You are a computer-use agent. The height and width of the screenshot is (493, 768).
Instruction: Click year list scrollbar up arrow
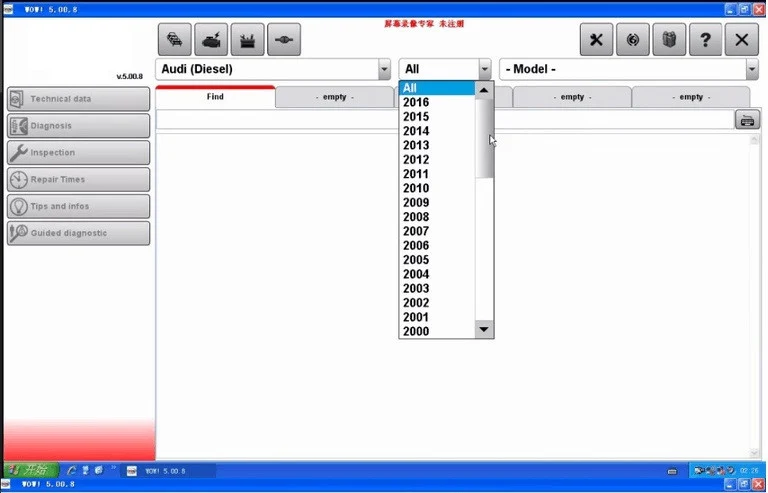pyautogui.click(x=484, y=90)
